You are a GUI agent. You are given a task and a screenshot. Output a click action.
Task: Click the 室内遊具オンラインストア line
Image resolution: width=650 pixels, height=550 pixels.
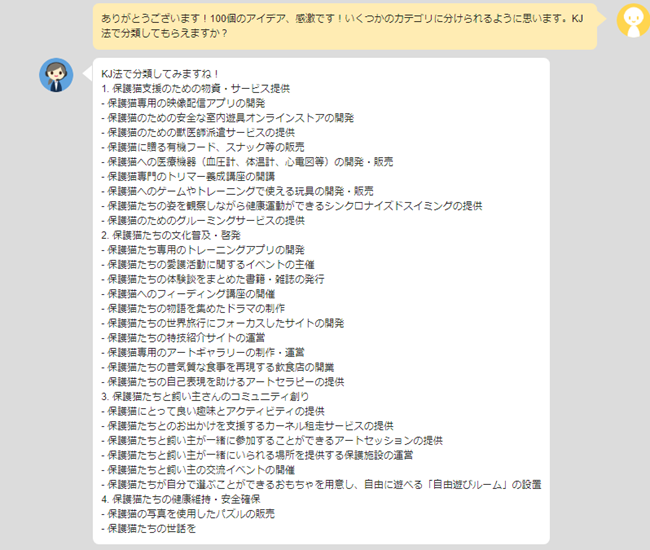pos(228,118)
